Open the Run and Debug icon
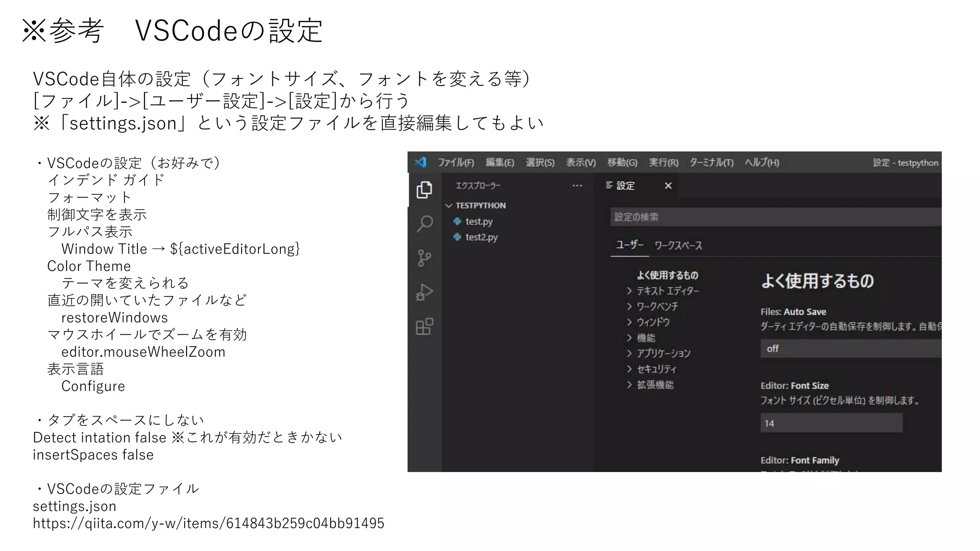This screenshot has width=980, height=551. click(424, 292)
